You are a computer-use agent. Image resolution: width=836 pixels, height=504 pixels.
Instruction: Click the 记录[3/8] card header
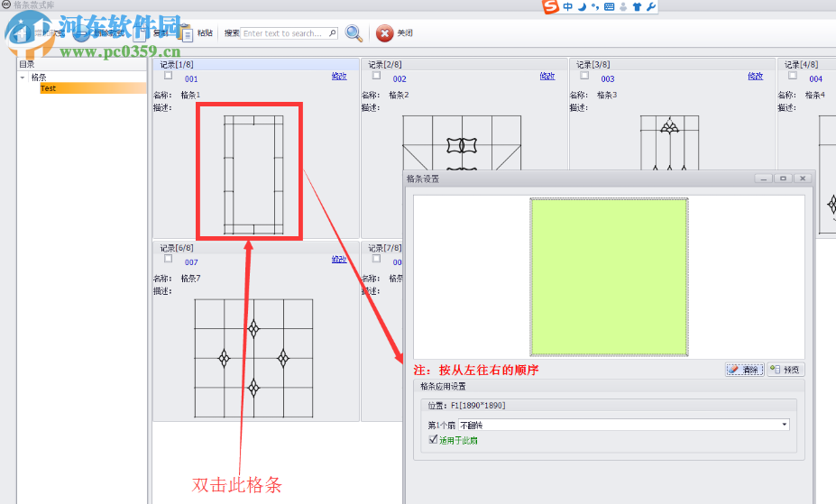pyautogui.click(x=672, y=65)
